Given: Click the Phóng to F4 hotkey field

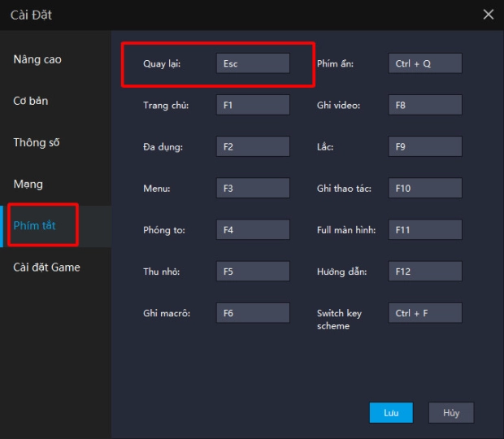Looking at the screenshot, I should (253, 229).
